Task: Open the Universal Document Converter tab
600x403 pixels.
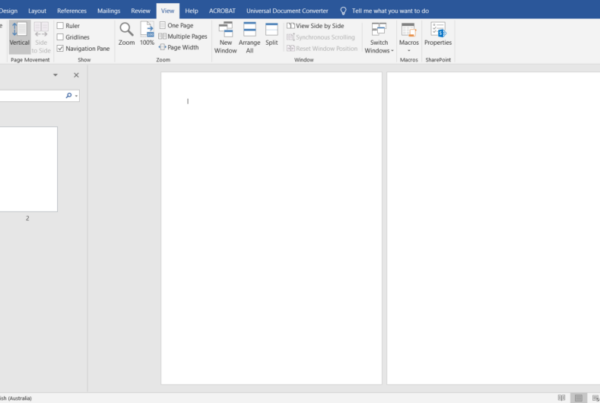Action: (287, 11)
